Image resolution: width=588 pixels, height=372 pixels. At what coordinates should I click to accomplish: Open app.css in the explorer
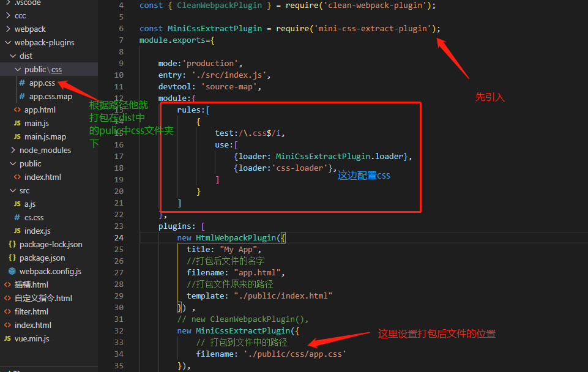pos(42,83)
